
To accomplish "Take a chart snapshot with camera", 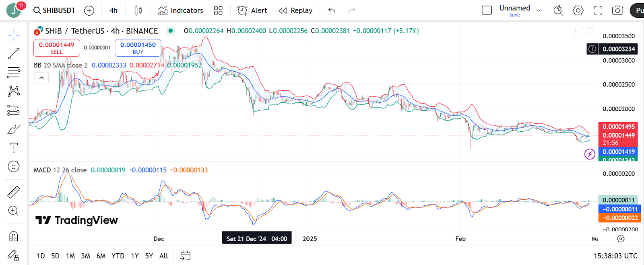I will pyautogui.click(x=617, y=10).
